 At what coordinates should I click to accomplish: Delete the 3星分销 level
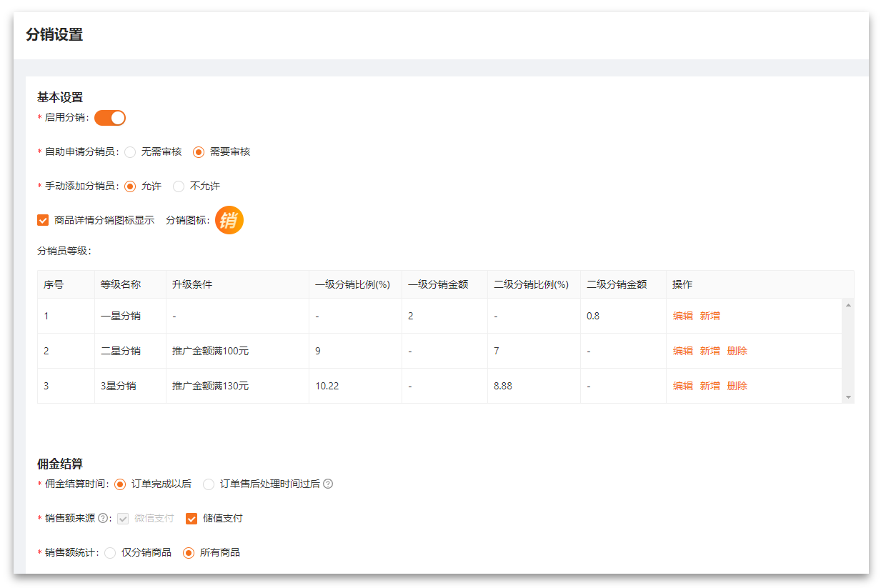point(737,386)
